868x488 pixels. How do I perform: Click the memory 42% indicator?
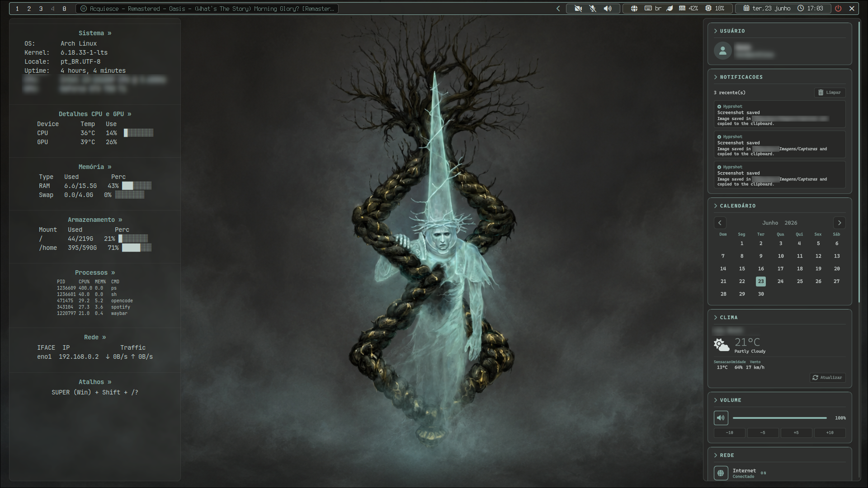point(689,9)
